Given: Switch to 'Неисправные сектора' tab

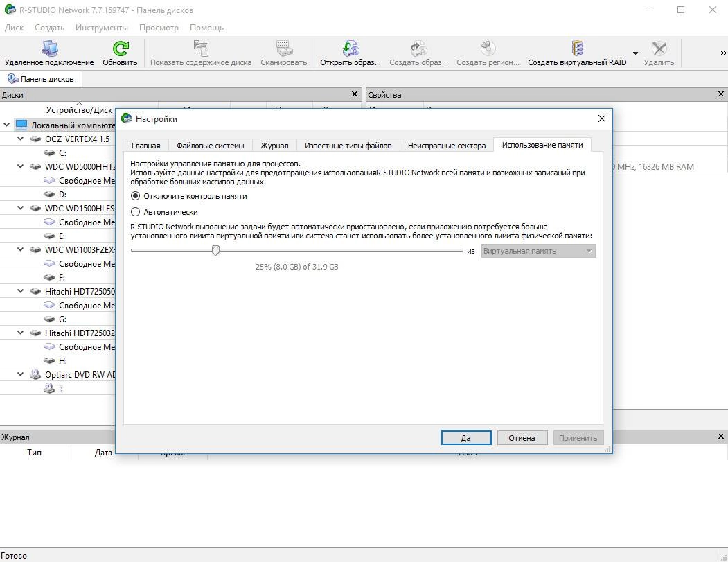Looking at the screenshot, I should pos(447,146).
